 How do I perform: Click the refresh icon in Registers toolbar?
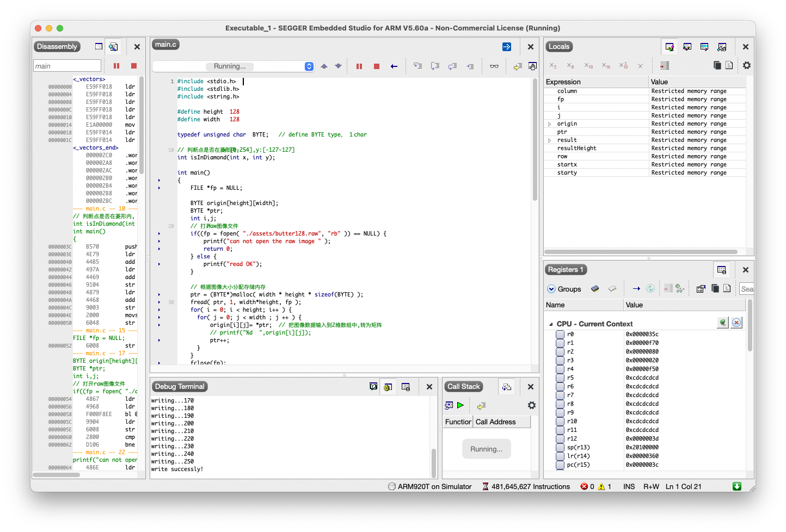coord(650,289)
